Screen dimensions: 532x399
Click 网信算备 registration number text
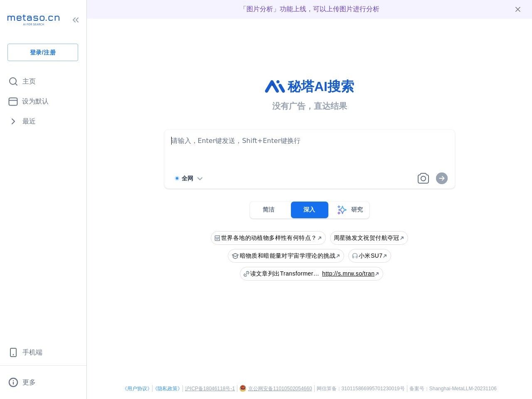click(x=361, y=389)
